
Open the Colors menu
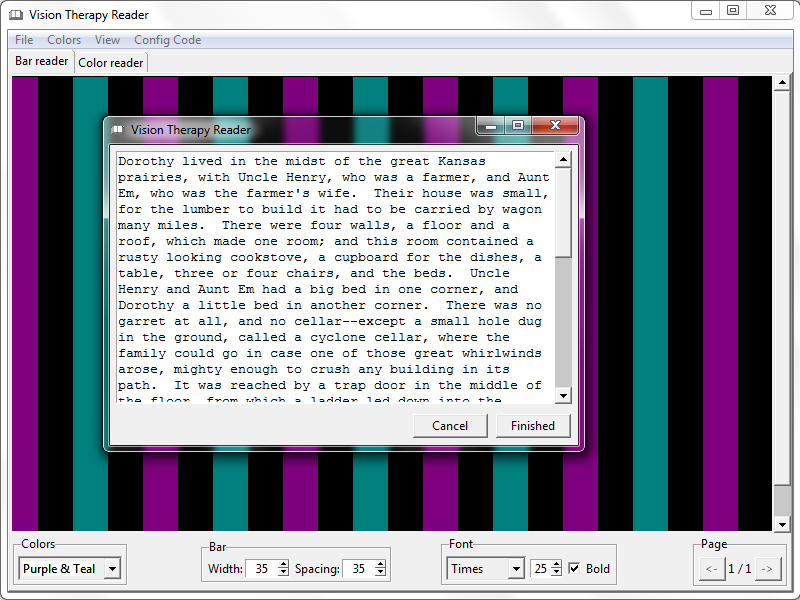click(x=63, y=40)
